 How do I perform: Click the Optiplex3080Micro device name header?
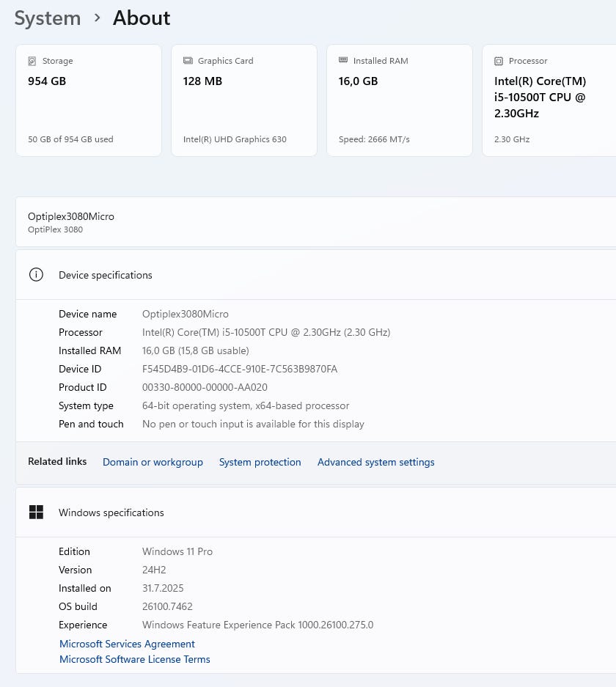71,216
